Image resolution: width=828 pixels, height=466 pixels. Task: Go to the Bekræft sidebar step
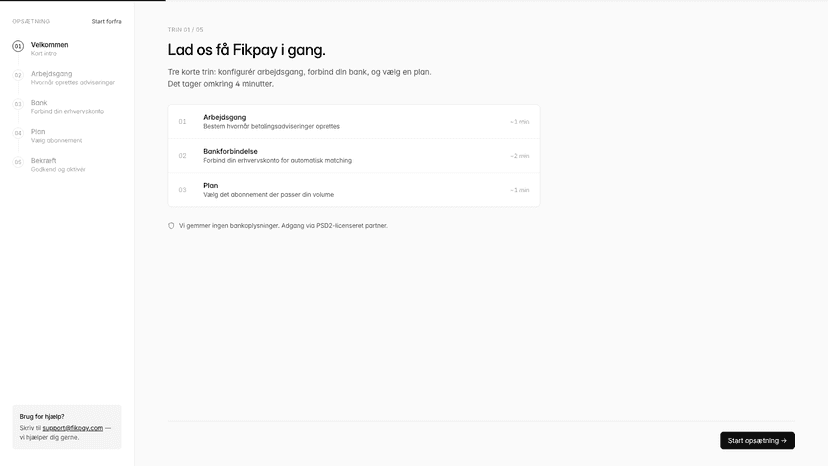[67, 165]
